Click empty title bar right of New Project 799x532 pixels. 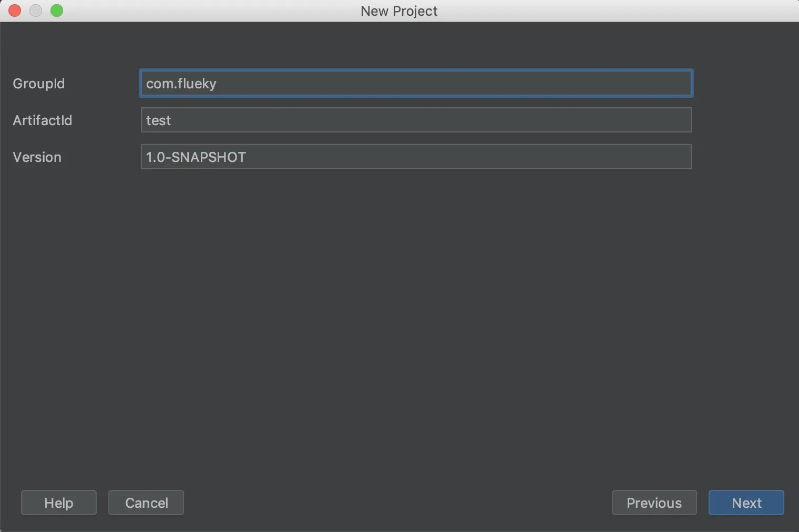(x=605, y=11)
